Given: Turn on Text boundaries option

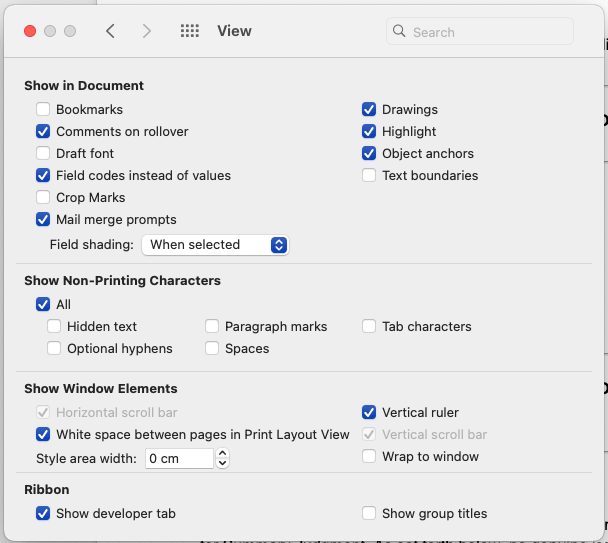Looking at the screenshot, I should 369,176.
